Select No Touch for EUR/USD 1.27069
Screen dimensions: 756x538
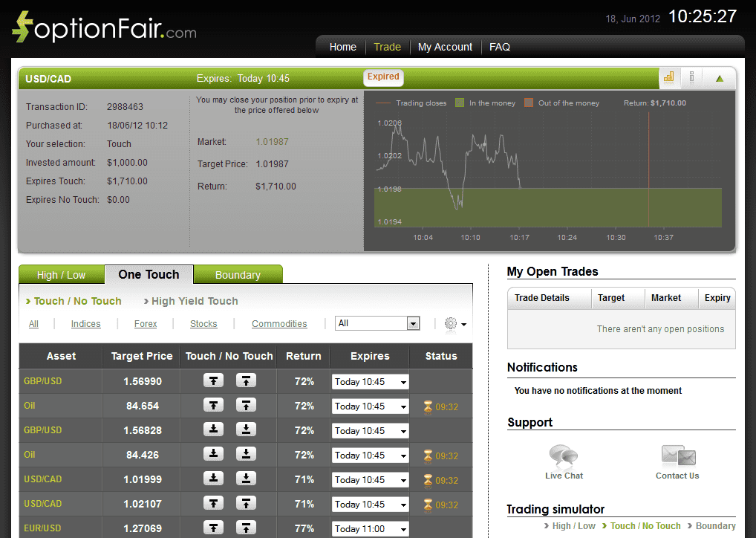pyautogui.click(x=246, y=528)
